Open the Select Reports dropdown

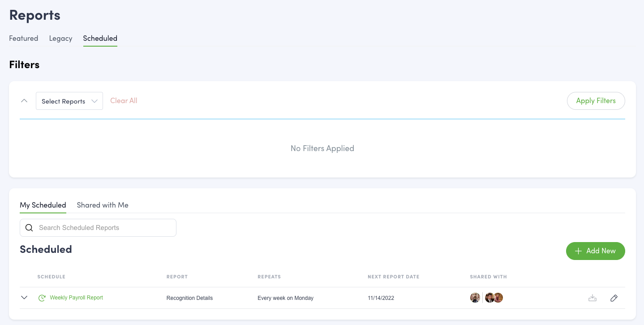(69, 101)
